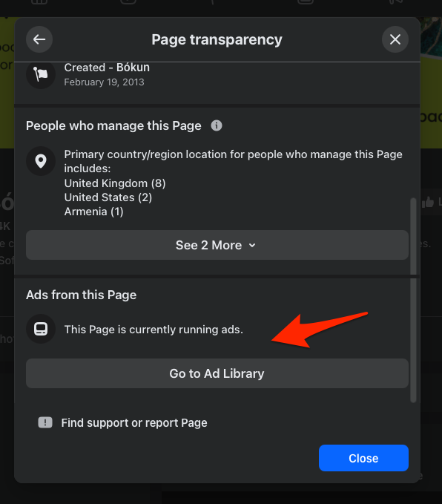The height and width of the screenshot is (504, 442).
Task: Click 'This Page is currently running ads.' text
Action: click(154, 330)
